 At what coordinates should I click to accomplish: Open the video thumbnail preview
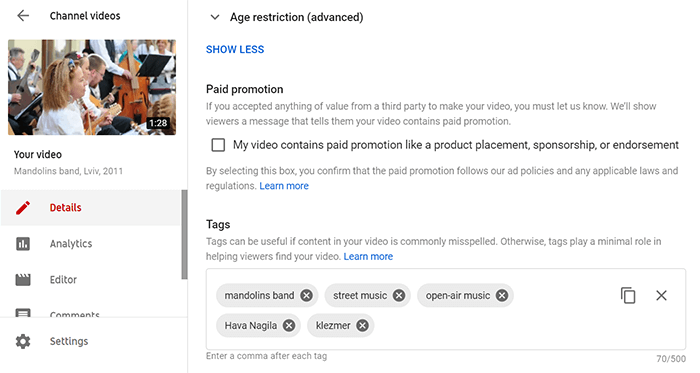point(92,87)
